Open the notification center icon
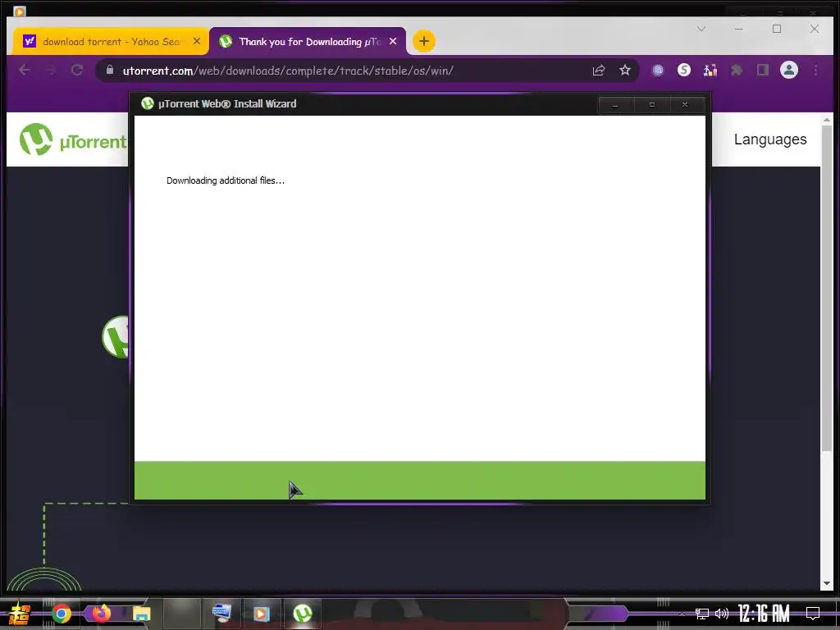Viewport: 840px width, 630px height. [813, 614]
